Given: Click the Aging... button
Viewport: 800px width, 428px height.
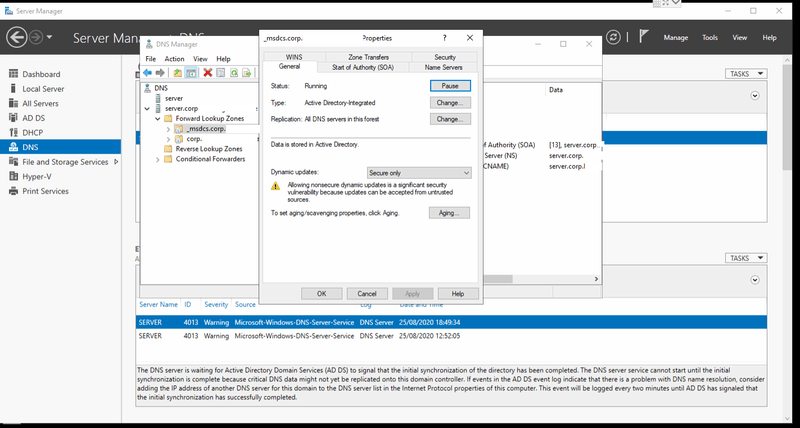Looking at the screenshot, I should (x=449, y=213).
